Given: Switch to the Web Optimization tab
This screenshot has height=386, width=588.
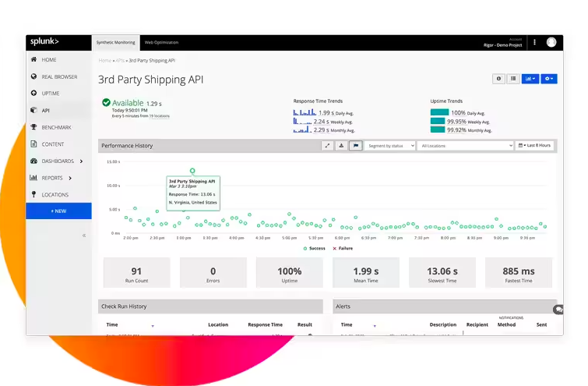Looking at the screenshot, I should (x=161, y=42).
